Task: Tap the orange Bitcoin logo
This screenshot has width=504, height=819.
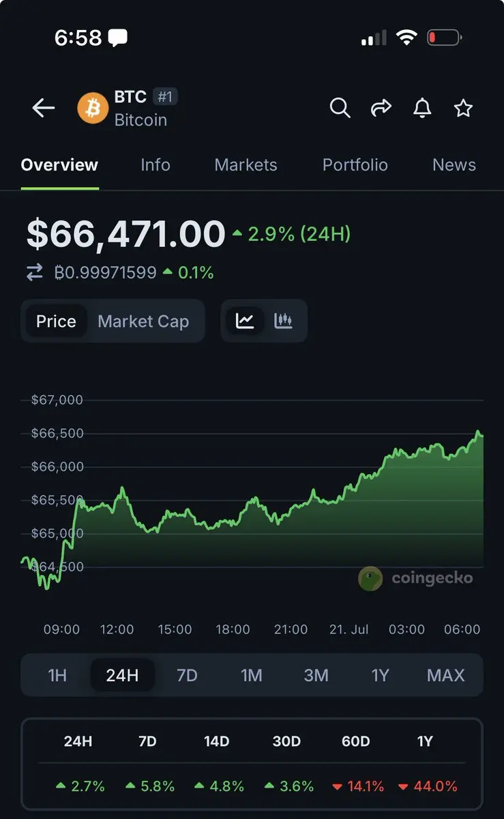Action: point(93,108)
